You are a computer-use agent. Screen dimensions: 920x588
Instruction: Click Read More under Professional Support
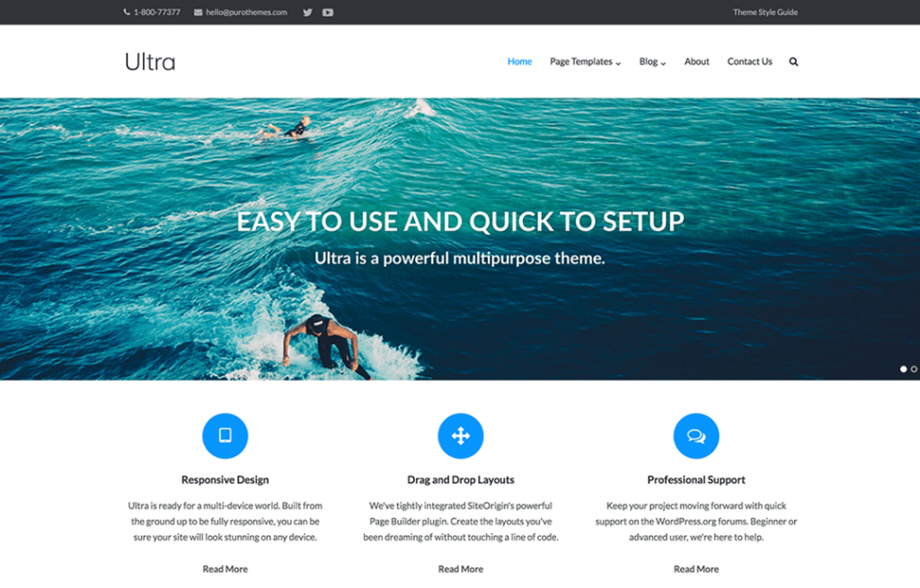(696, 569)
